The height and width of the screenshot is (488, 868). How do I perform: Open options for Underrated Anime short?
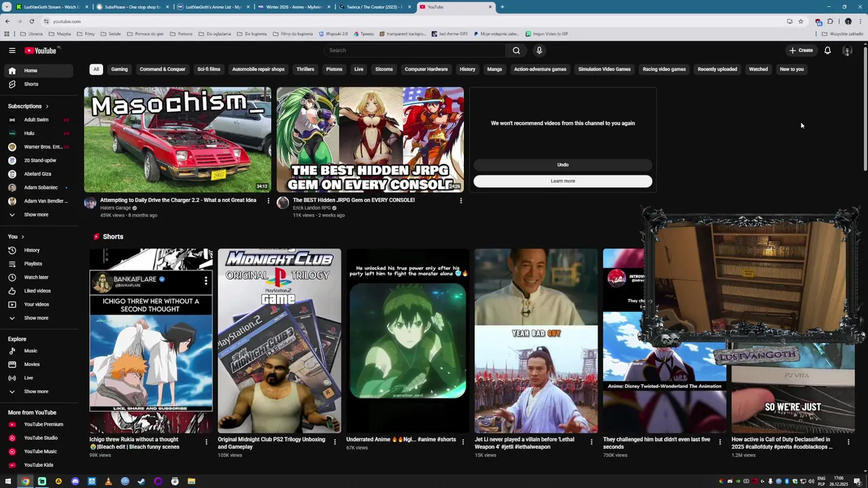coord(462,442)
